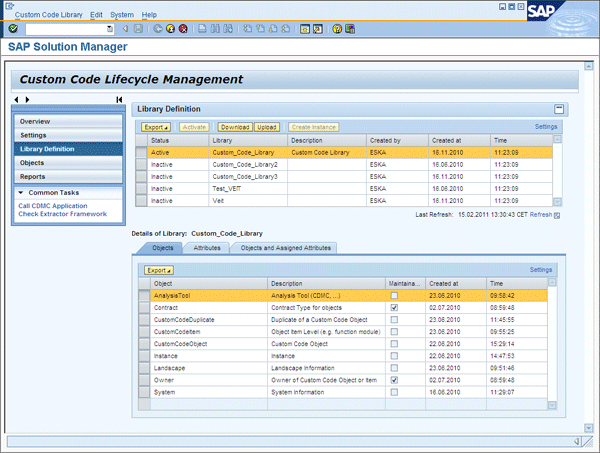Open Export dropdown above the Object table
600x453 pixels.
coord(159,270)
